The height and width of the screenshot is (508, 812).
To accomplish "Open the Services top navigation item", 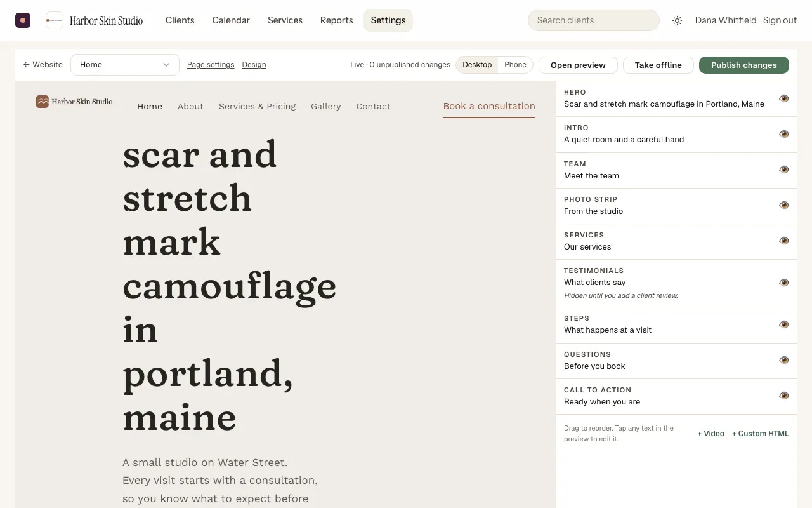I will 285,20.
